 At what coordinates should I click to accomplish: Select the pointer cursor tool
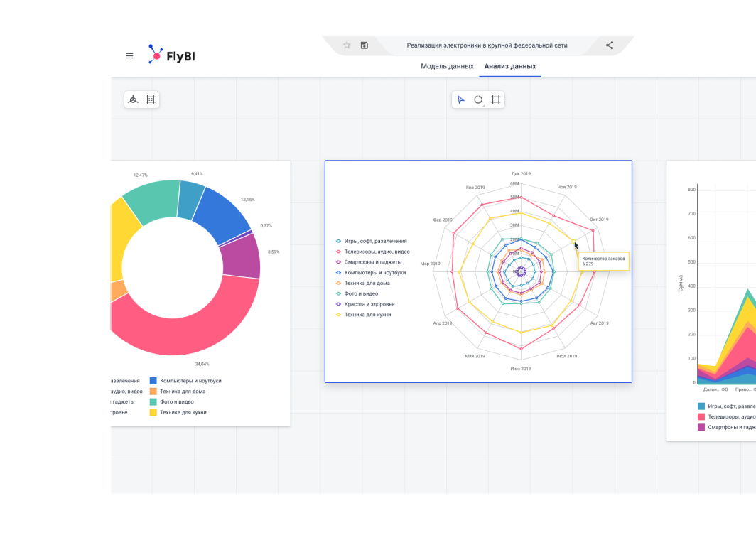[461, 99]
